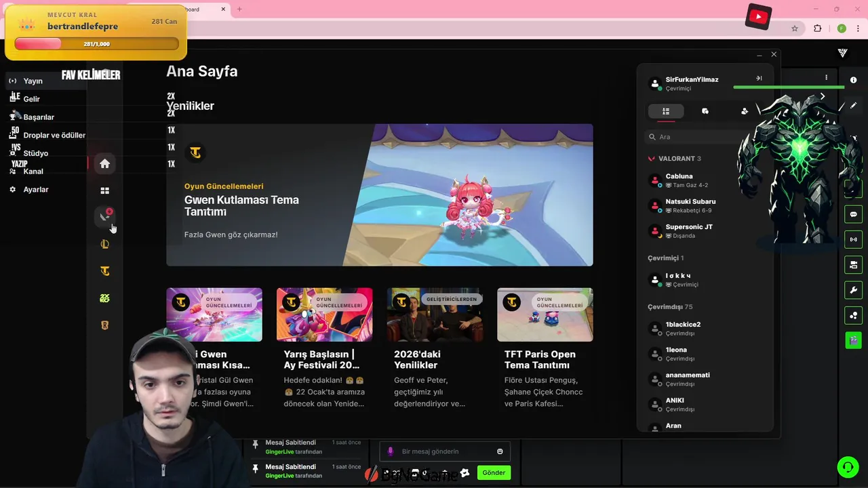Select the Teamfight Tactics icon in sidebar
868x488 pixels.
click(x=104, y=271)
